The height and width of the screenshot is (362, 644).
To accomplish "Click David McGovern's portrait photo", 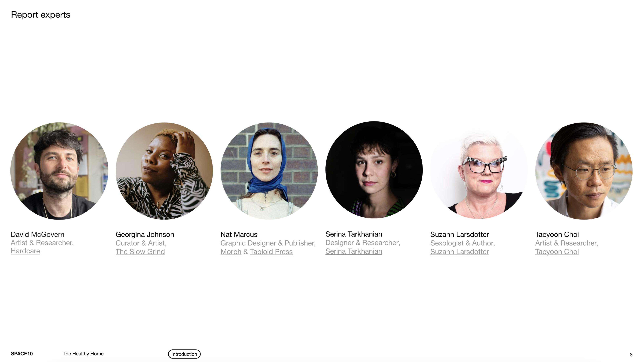I will pyautogui.click(x=59, y=171).
